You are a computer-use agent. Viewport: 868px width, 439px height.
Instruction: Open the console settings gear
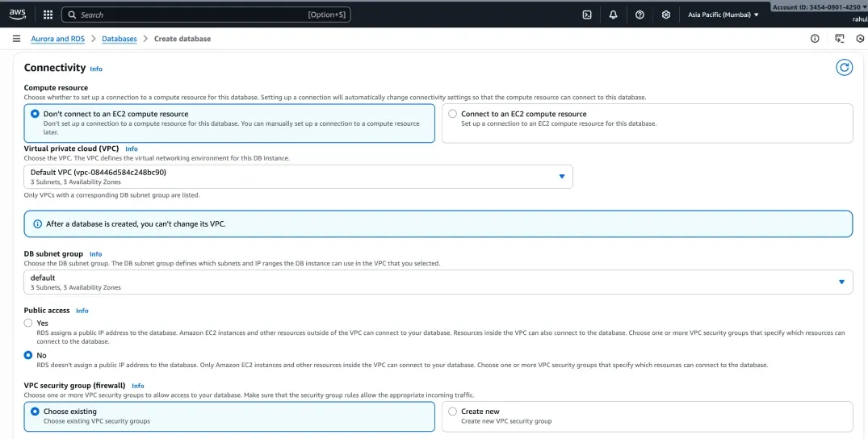pos(666,15)
